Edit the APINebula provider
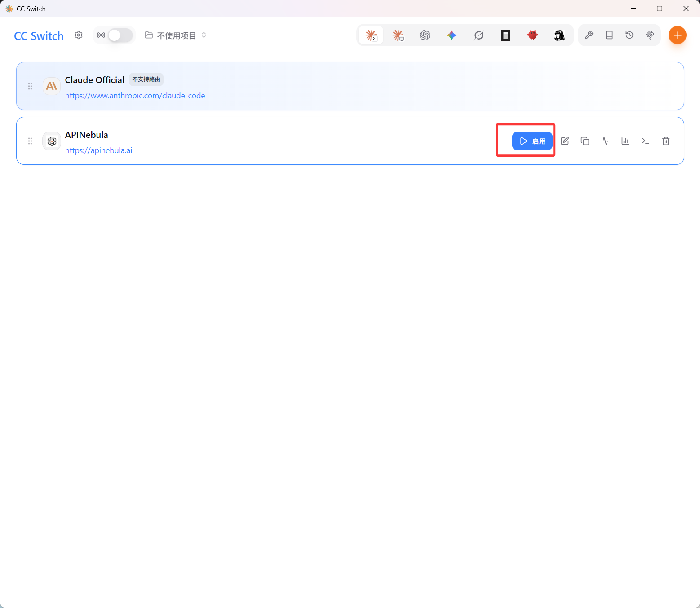The image size is (700, 608). click(x=565, y=141)
